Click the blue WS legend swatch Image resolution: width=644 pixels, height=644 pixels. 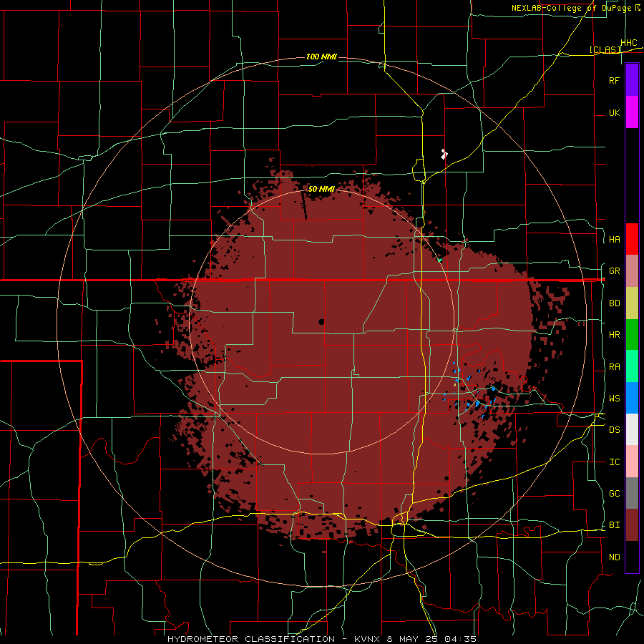point(632,398)
